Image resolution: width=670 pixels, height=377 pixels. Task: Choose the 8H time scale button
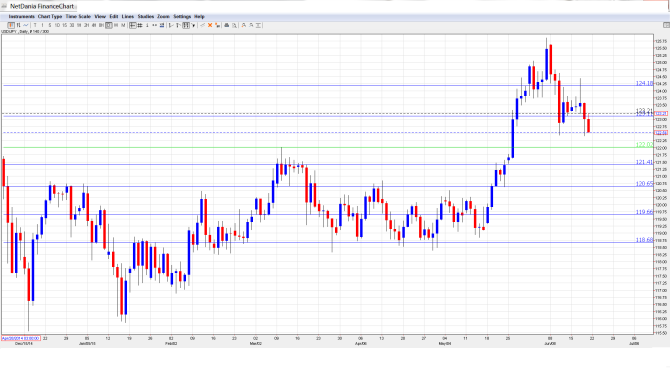click(x=101, y=25)
